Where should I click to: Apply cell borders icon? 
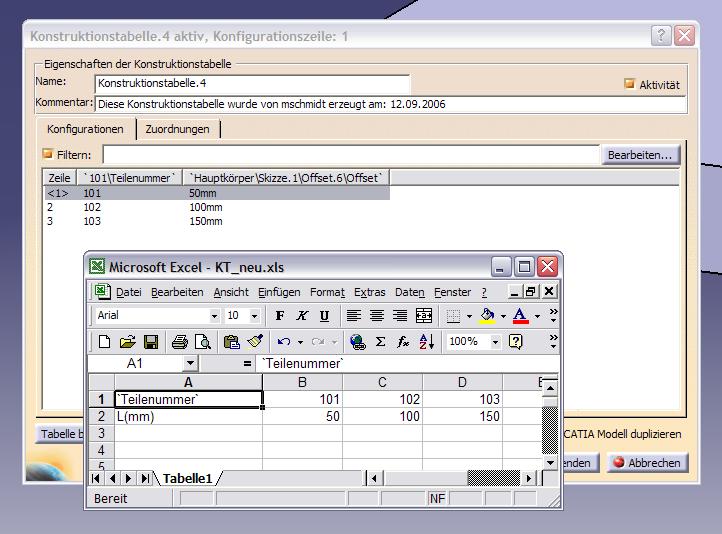pyautogui.click(x=454, y=316)
